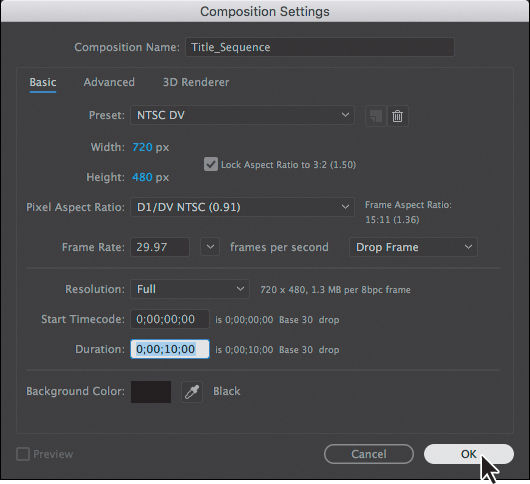Open the black Background Color swatch
Screen dimensions: 530x484
coord(151,392)
